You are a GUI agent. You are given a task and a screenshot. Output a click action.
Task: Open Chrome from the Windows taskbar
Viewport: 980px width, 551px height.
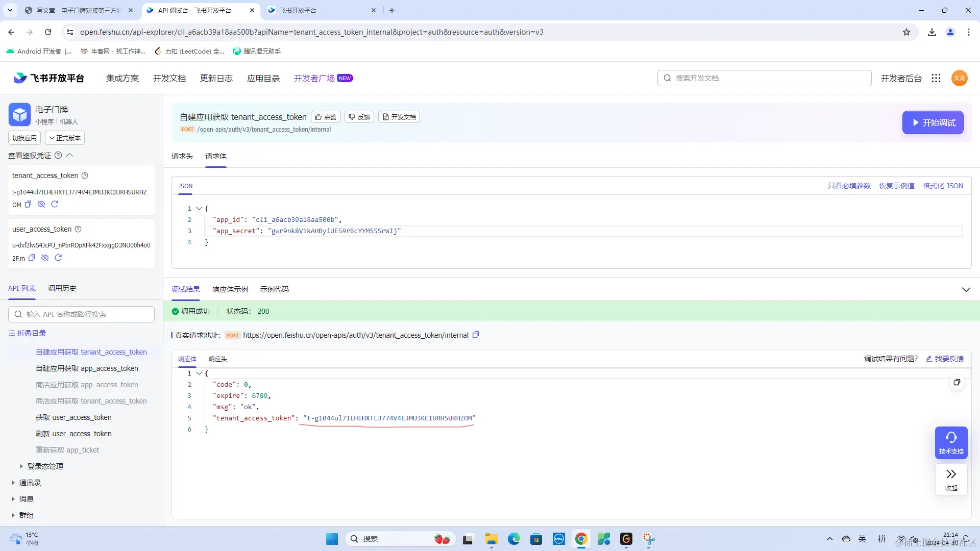click(581, 539)
